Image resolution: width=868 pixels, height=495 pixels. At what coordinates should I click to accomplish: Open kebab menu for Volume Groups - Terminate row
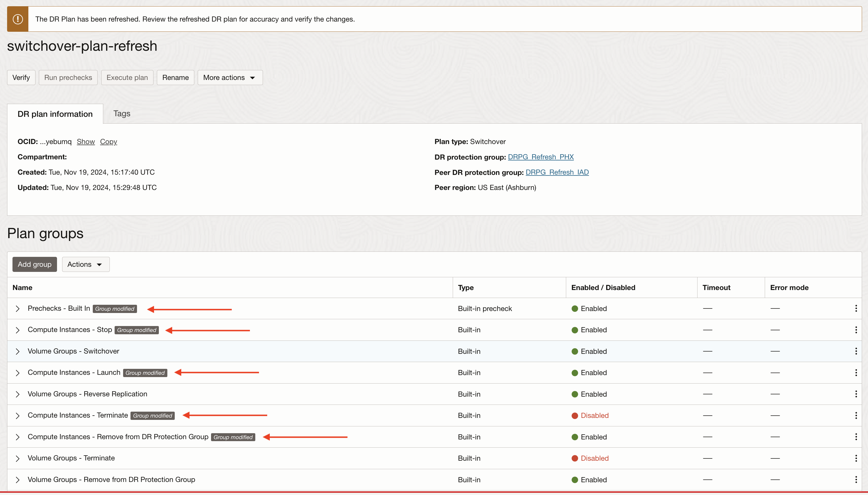coord(856,458)
